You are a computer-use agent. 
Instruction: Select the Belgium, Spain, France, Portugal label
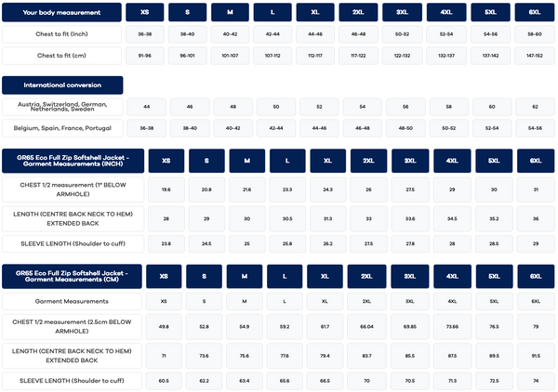click(62, 128)
